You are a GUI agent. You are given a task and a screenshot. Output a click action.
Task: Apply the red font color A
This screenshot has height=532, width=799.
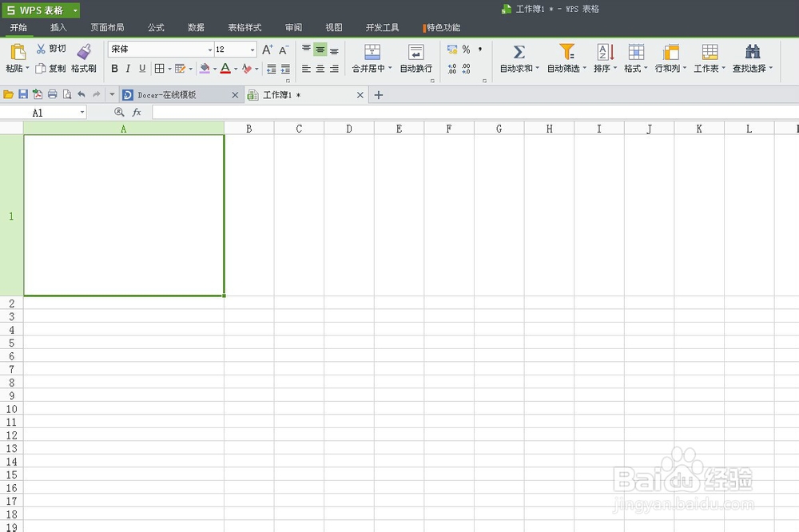[x=225, y=68]
